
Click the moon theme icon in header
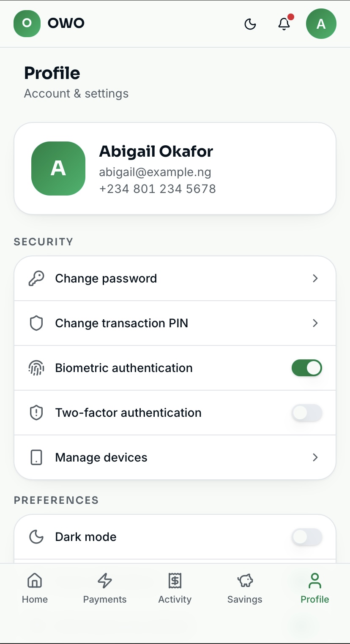250,24
